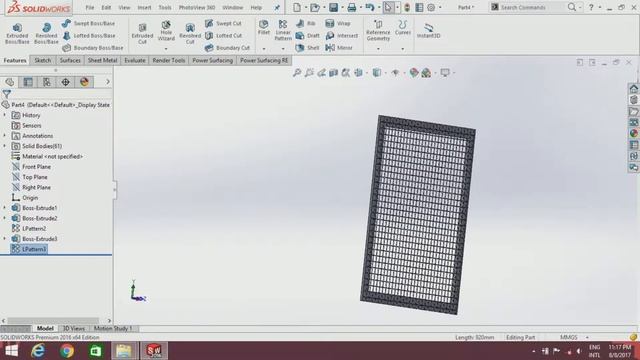Expand manager tabs with right chevron
Viewport: 640px width, 360px height.
(x=108, y=82)
